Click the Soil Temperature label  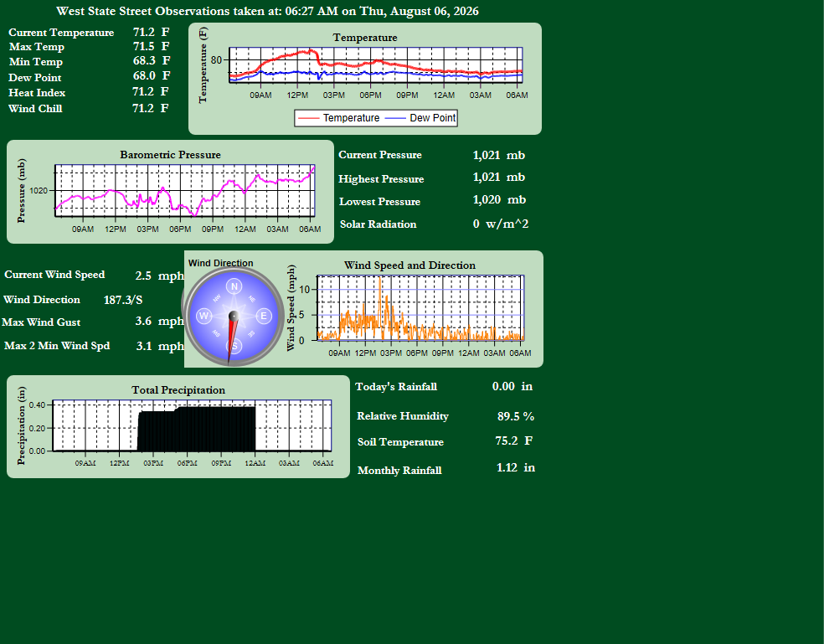400,441
